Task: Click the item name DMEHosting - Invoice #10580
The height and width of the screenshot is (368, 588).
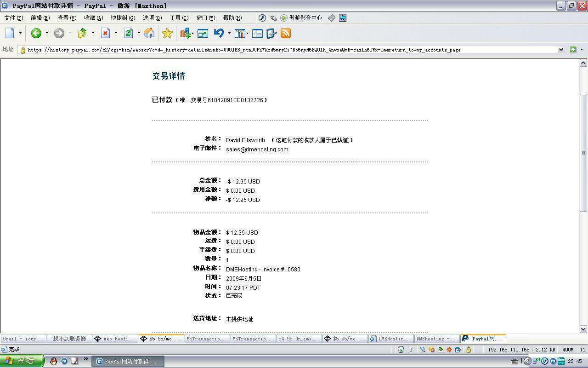Action: [263, 269]
